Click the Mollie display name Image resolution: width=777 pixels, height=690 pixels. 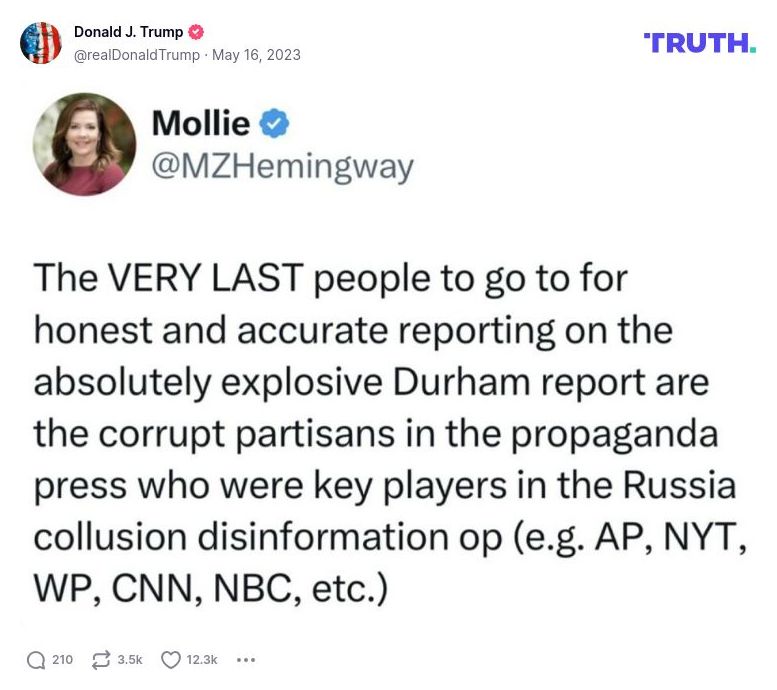(x=200, y=124)
